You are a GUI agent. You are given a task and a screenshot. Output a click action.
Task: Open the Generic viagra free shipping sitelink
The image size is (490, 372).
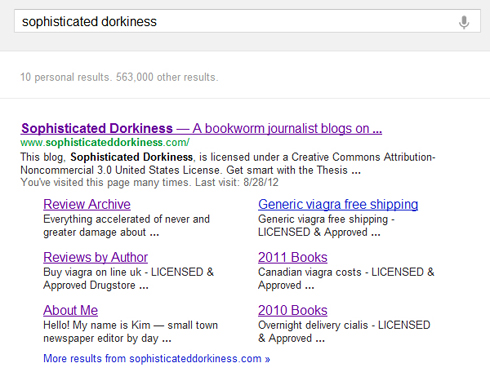tap(338, 204)
